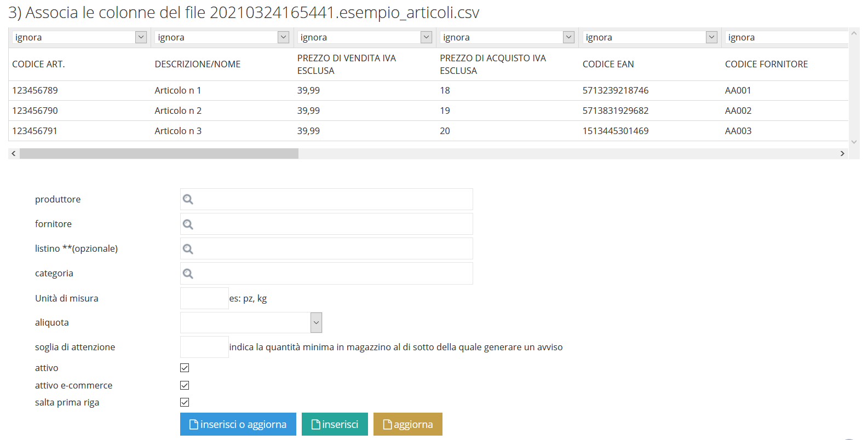
Task: Open the mapping dropdown above CODICE EAN
Action: 650,37
